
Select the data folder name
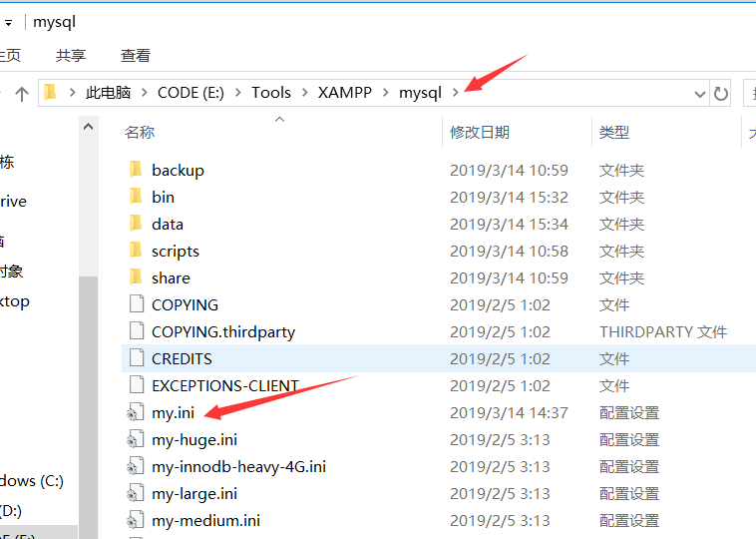pos(168,224)
